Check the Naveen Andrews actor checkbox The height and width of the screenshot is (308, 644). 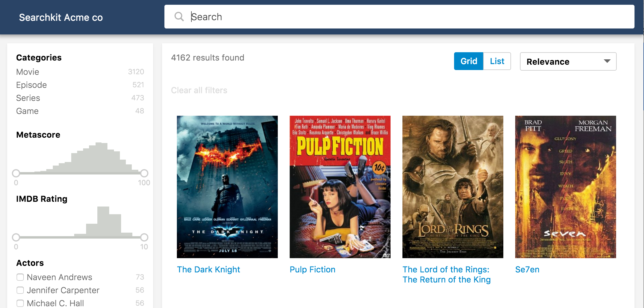[x=20, y=277]
